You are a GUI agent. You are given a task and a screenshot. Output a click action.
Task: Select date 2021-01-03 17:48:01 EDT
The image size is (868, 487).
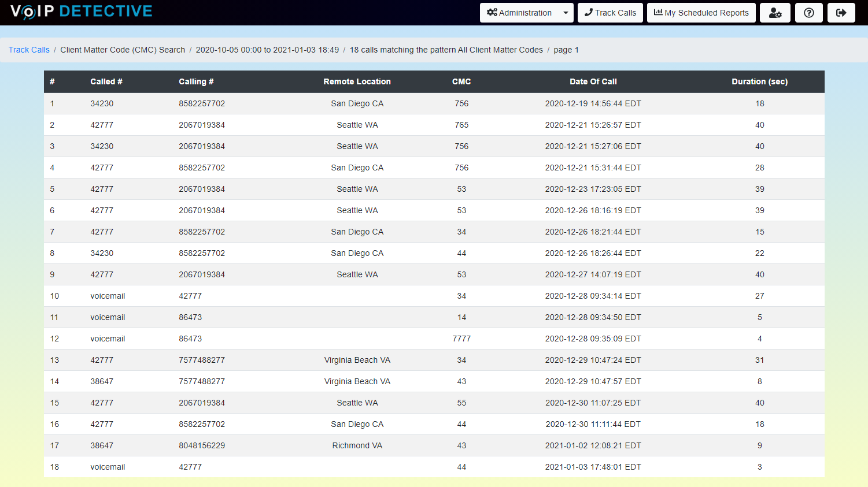point(593,467)
